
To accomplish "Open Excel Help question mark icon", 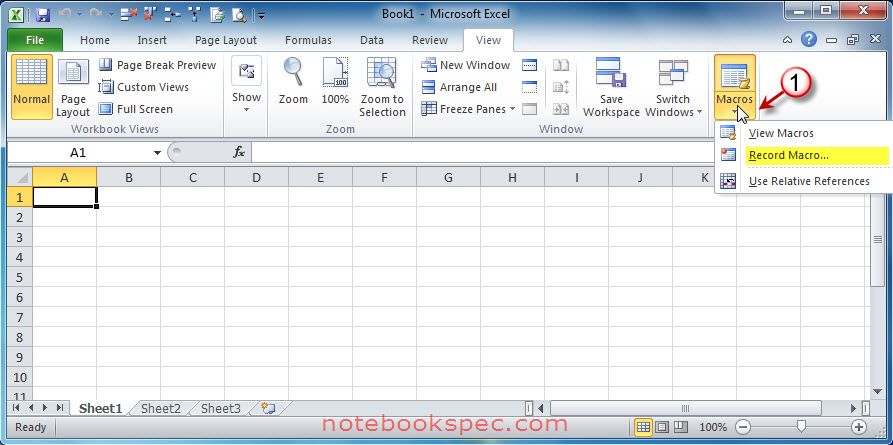I will (808, 39).
